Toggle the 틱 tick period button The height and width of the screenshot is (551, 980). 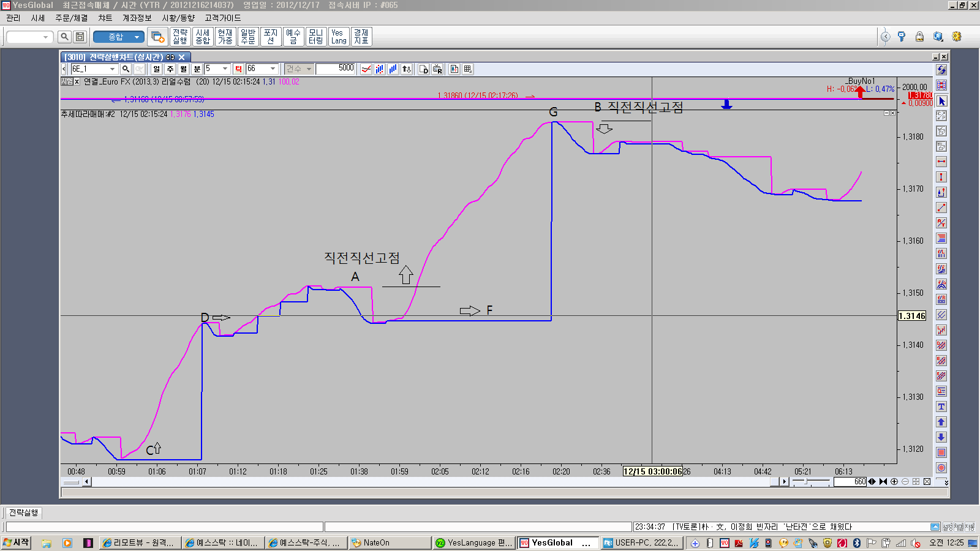[x=238, y=69]
